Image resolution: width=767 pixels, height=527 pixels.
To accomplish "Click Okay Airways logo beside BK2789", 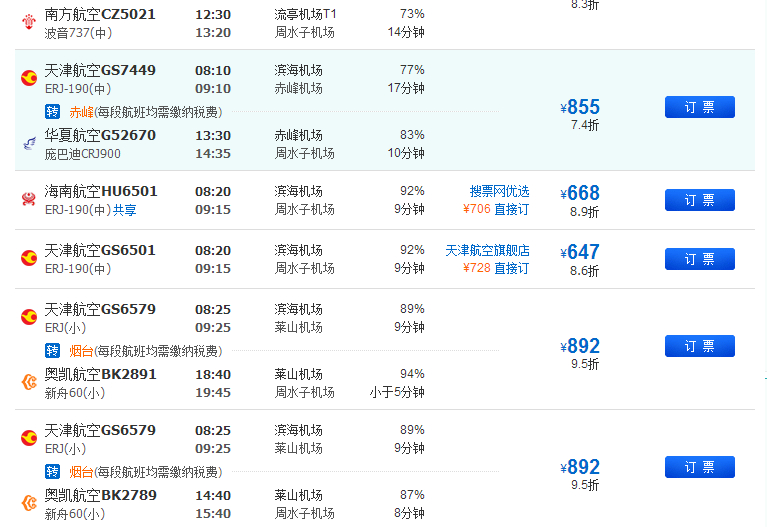I will pos(29,503).
